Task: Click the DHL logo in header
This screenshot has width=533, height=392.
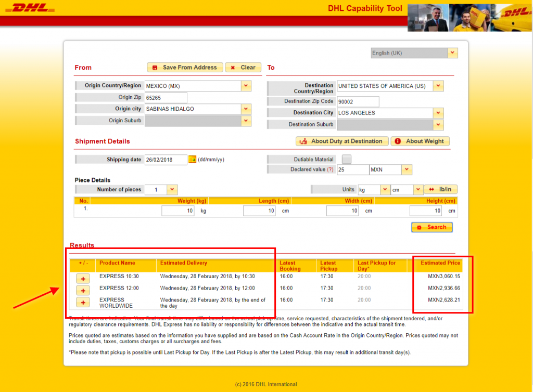Action: pyautogui.click(x=30, y=8)
